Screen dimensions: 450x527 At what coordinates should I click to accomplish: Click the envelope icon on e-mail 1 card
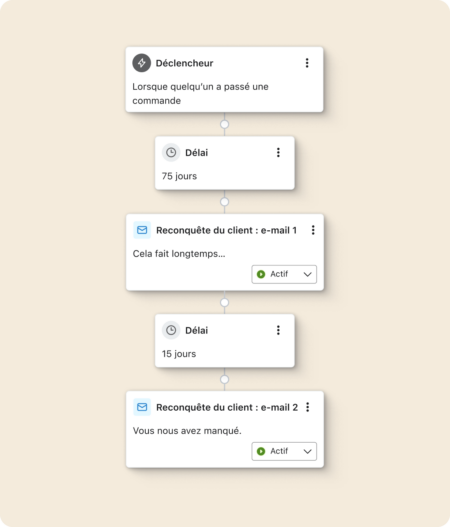tap(142, 230)
